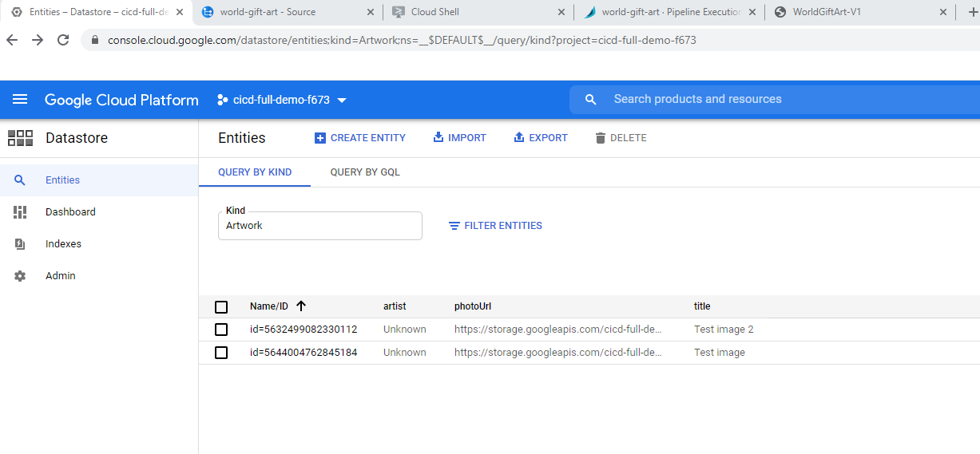This screenshot has height=454, width=980.
Task: Select the checkbox for entity id=5644004762845184
Action: pyautogui.click(x=221, y=353)
